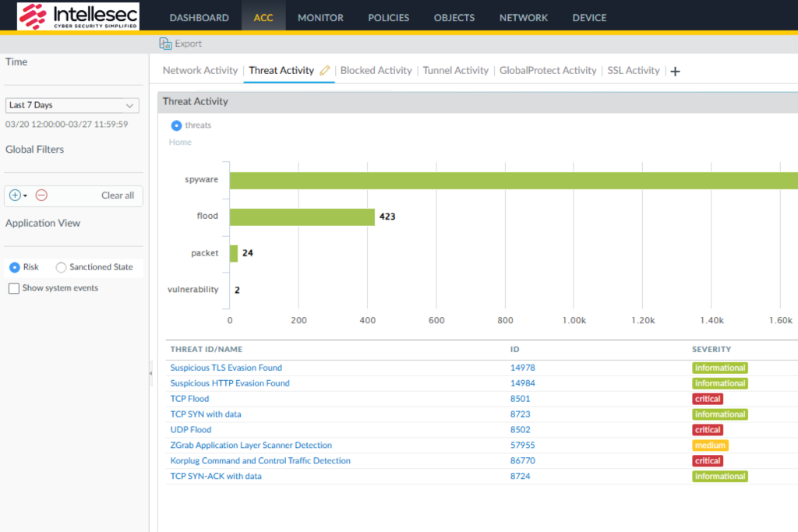Click Clear all filters button
The image size is (798, 532).
[118, 196]
